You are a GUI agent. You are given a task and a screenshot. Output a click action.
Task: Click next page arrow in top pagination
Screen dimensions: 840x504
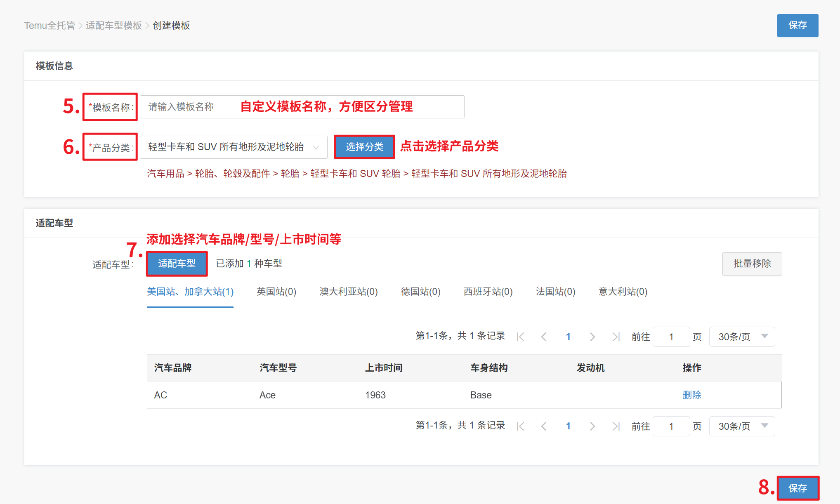pos(592,337)
